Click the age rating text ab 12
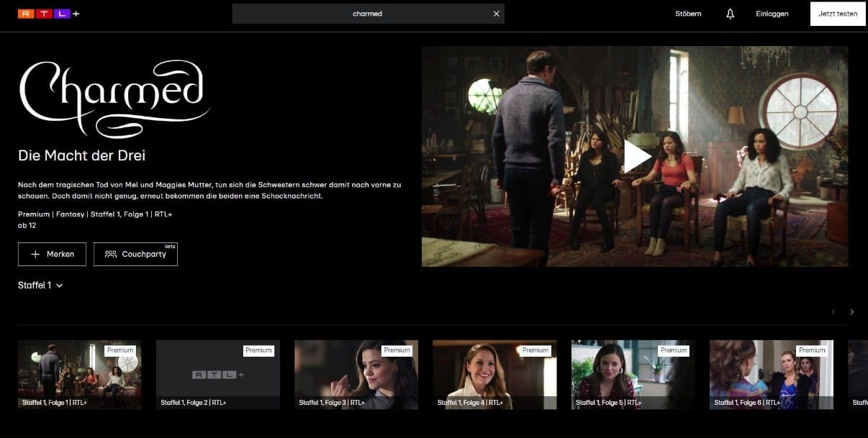Viewport: 868px width, 438px height. tap(27, 225)
